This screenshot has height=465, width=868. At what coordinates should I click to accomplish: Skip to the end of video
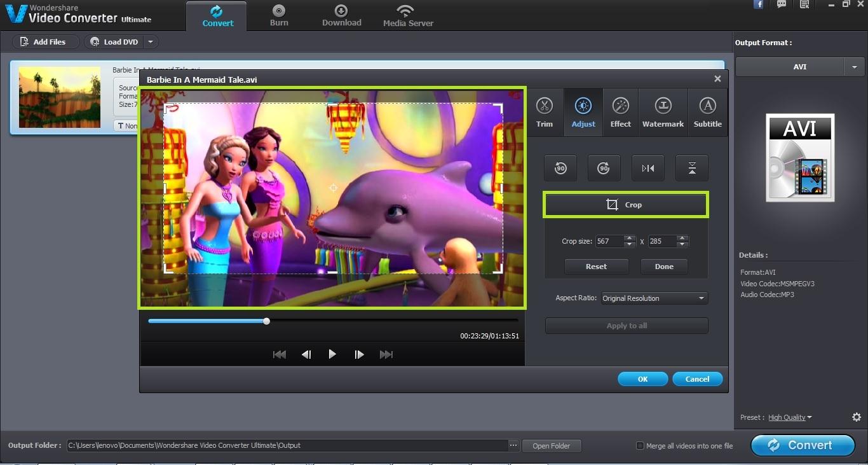click(386, 354)
